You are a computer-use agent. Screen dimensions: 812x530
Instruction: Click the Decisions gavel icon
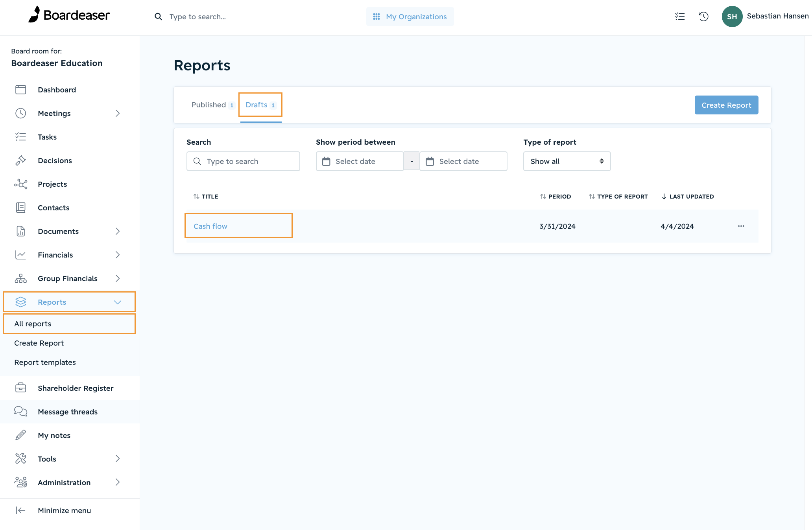[x=20, y=160]
